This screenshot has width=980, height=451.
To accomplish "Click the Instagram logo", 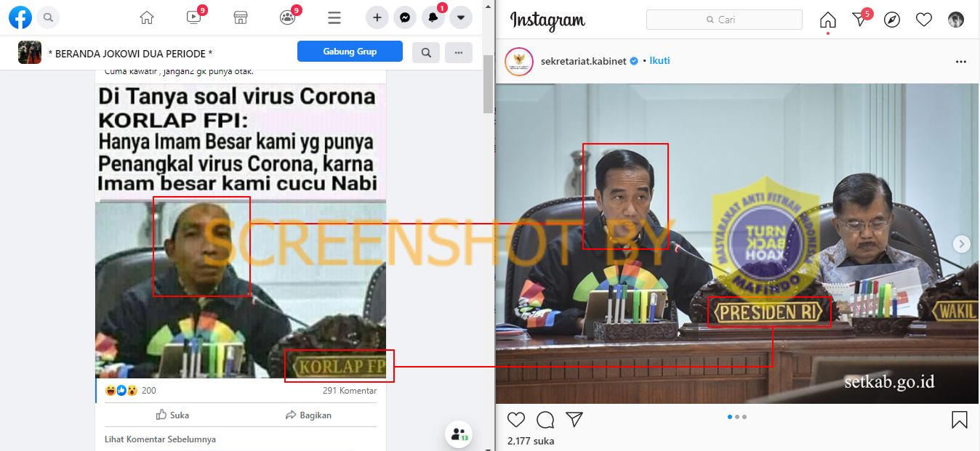I will click(x=547, y=20).
